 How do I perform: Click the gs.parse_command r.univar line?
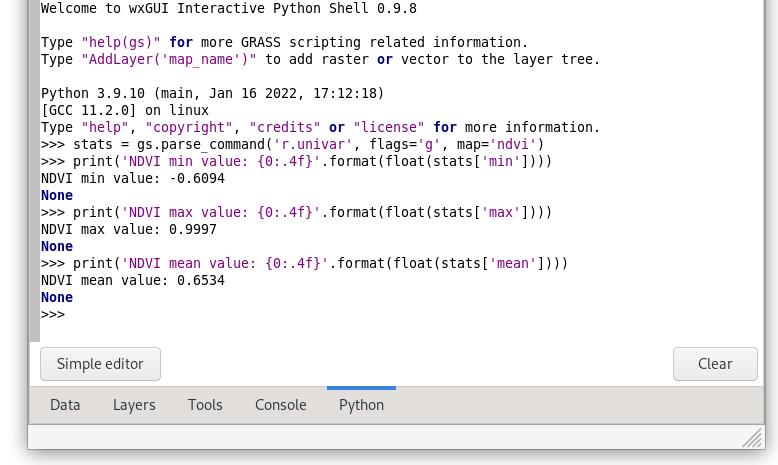pos(293,144)
